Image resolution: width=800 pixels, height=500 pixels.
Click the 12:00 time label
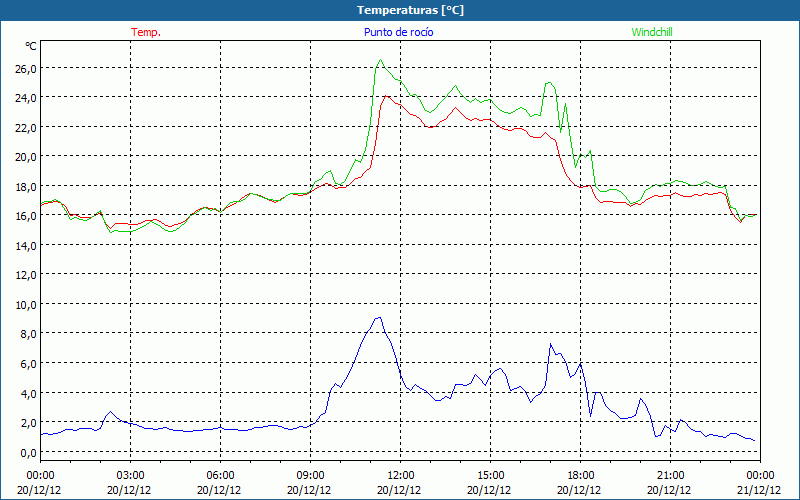pos(401,476)
